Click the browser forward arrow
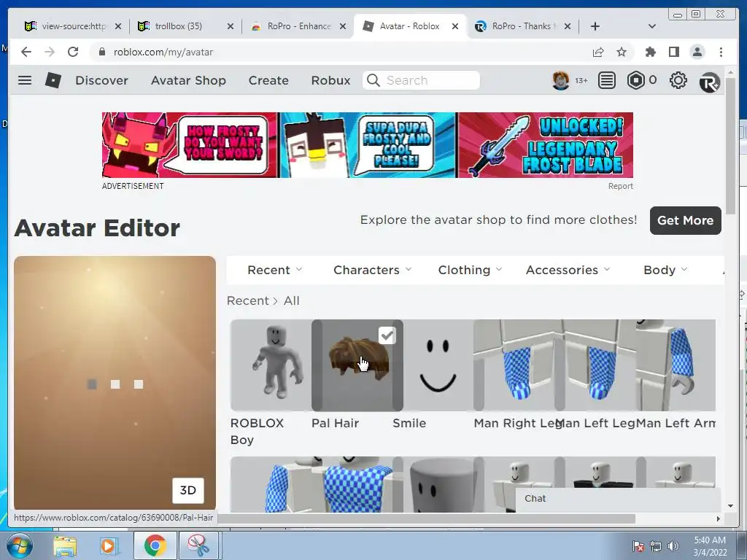Screen dimensions: 747x560 (x=50, y=52)
